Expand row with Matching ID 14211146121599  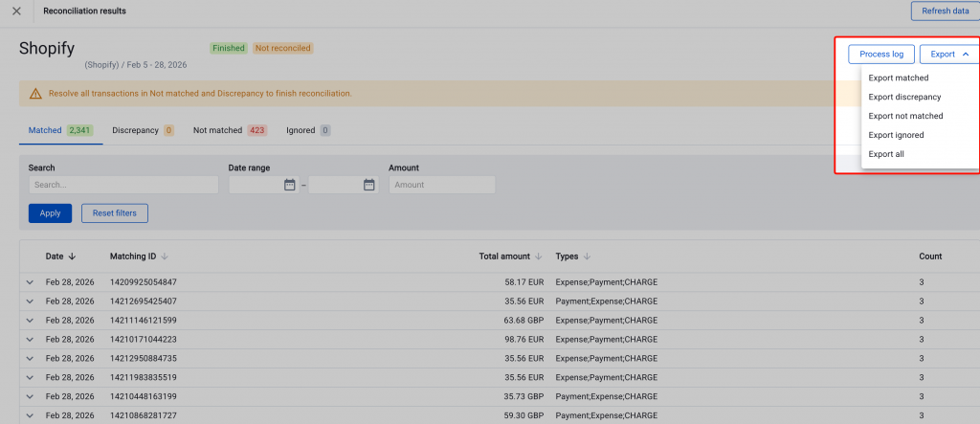click(30, 320)
